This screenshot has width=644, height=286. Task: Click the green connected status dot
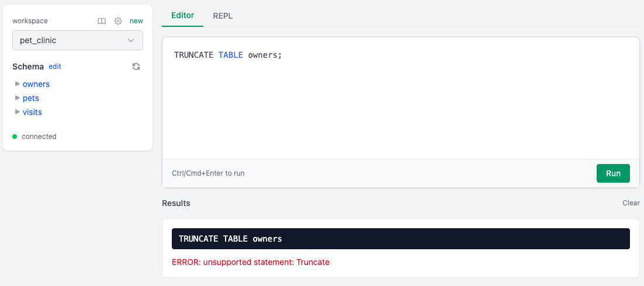coord(15,137)
